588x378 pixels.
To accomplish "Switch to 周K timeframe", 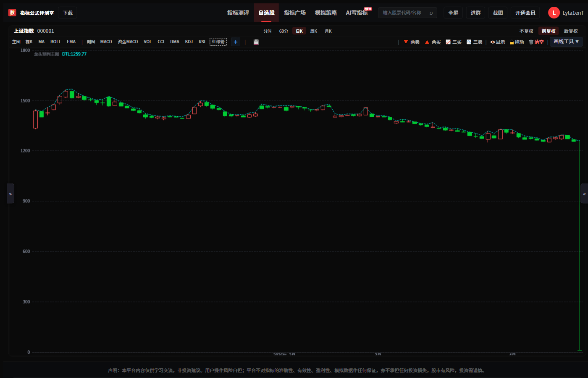I will pyautogui.click(x=313, y=31).
